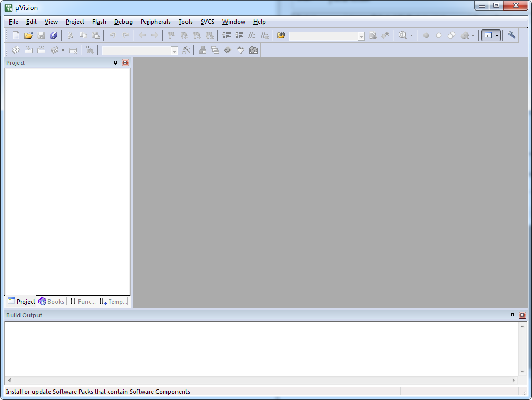Click the Redo arrow icon

[x=125, y=35]
